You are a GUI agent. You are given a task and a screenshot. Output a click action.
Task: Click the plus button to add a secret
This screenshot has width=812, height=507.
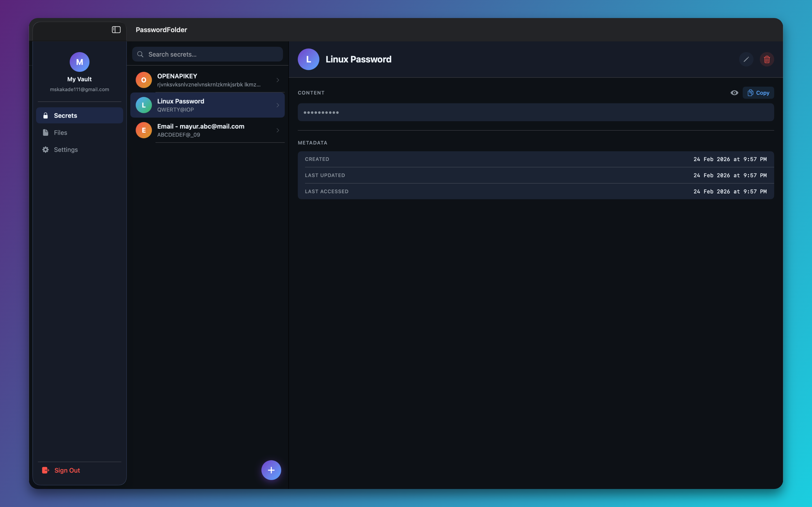click(271, 470)
